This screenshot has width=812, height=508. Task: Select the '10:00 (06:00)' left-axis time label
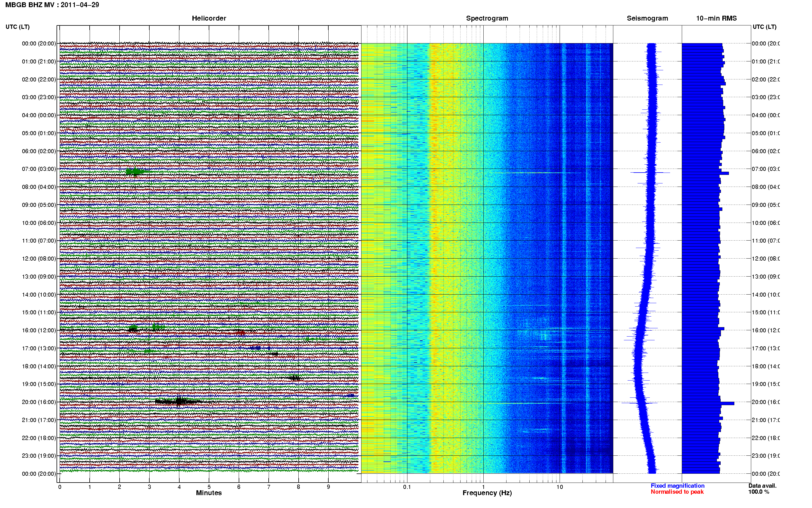39,223
